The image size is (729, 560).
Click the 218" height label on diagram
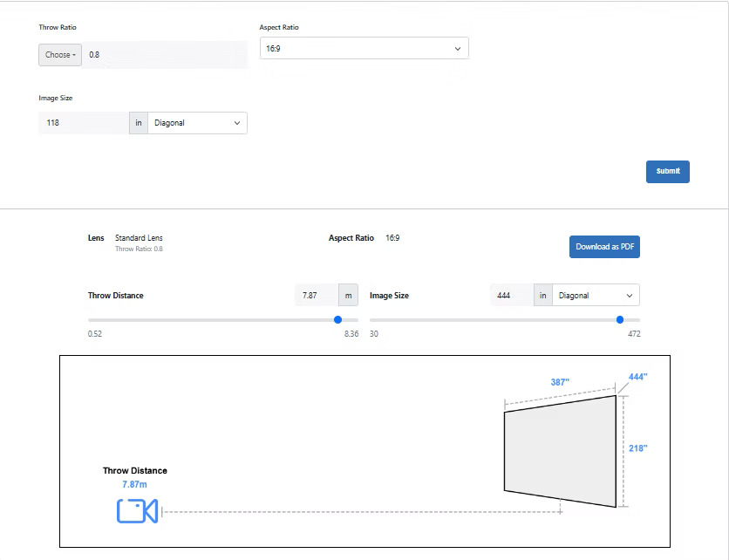(637, 447)
